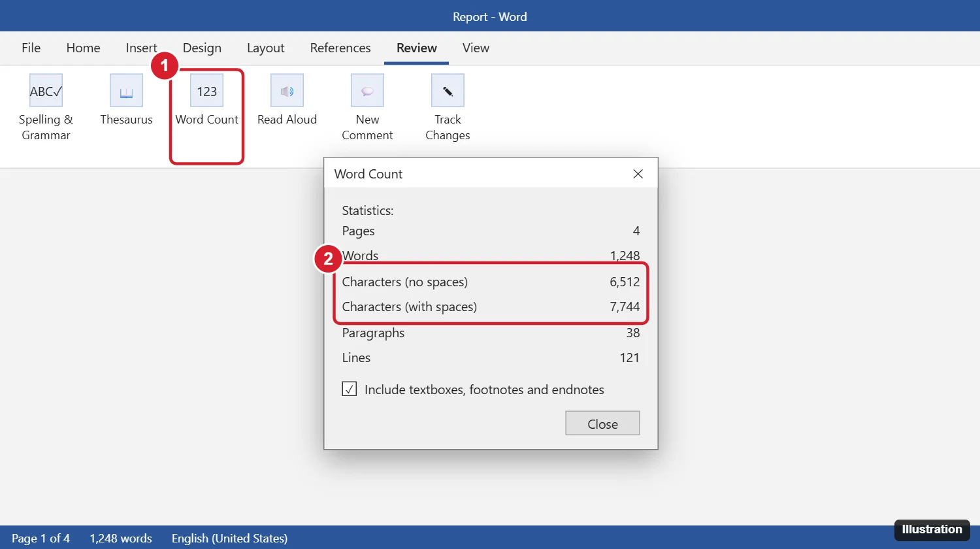
Task: Run the Spelling & Grammar check
Action: 46,108
